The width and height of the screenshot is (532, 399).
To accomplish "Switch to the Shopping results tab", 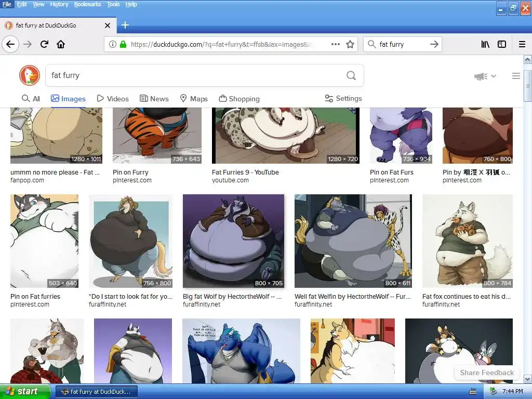I will point(239,99).
